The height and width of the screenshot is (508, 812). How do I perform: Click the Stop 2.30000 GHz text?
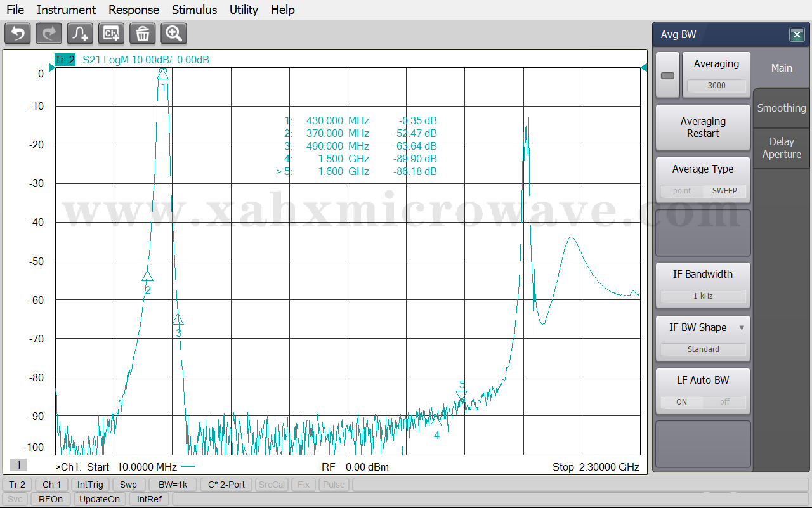click(x=596, y=467)
